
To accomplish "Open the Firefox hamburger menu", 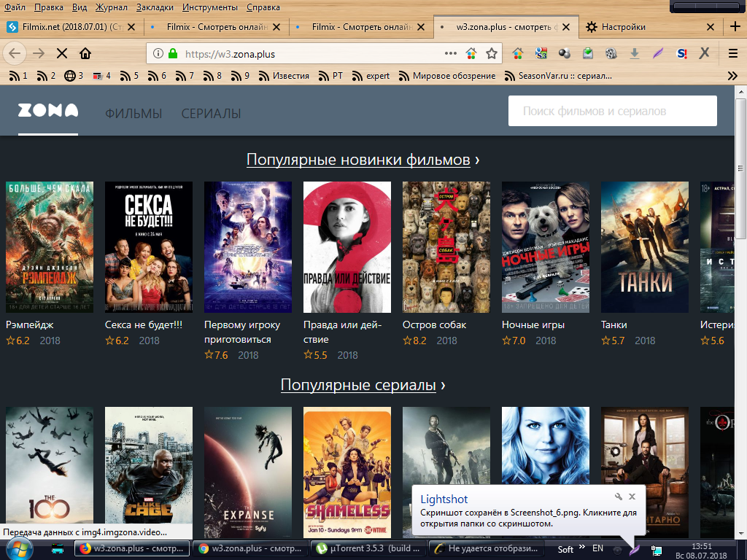I will pyautogui.click(x=733, y=53).
